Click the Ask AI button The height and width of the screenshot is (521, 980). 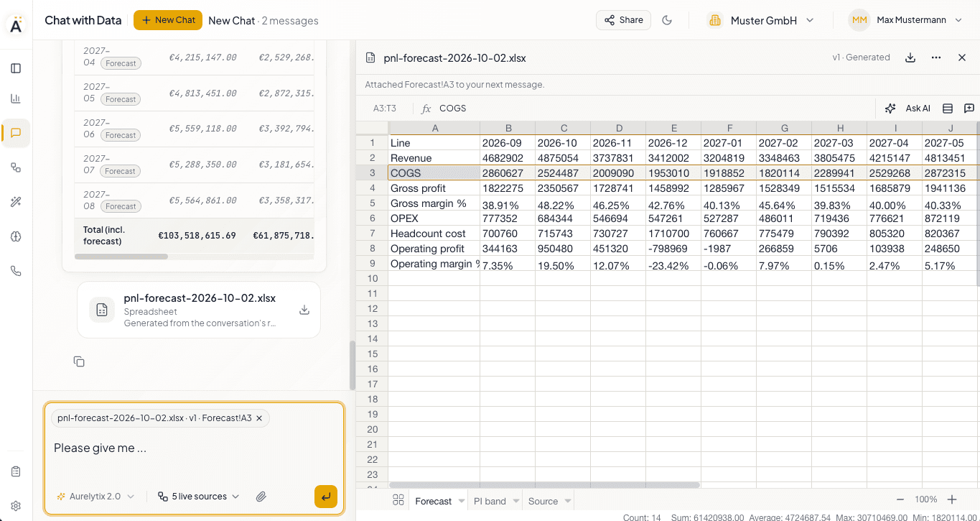click(907, 109)
